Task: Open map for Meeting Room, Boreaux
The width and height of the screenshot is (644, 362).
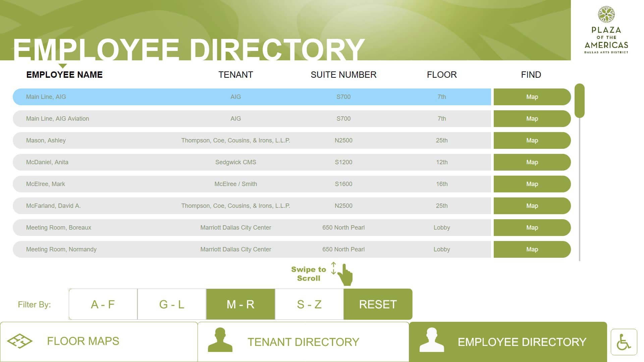Action: click(532, 228)
